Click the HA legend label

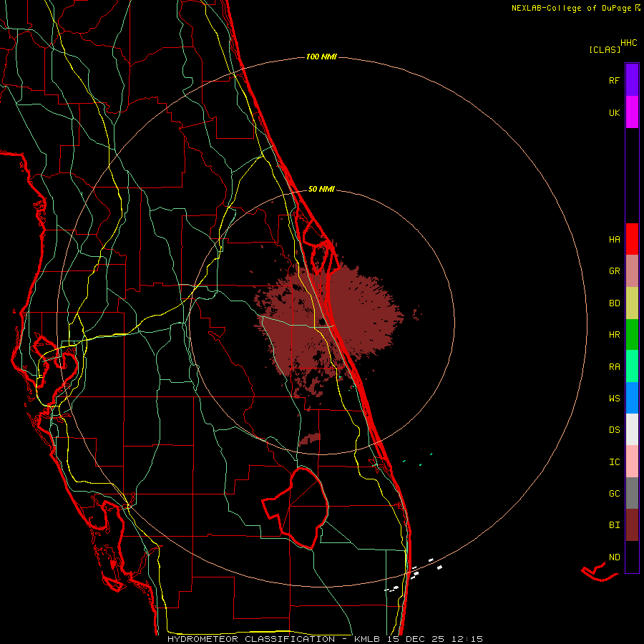pos(614,240)
